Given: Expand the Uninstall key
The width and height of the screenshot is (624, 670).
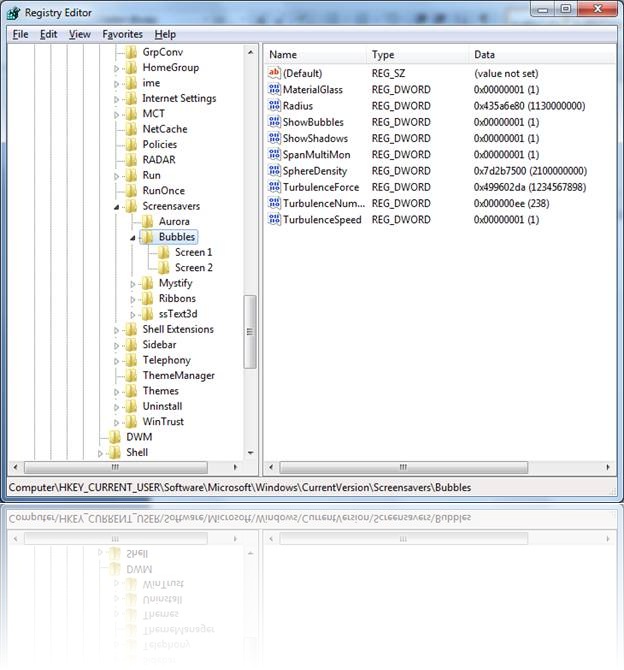Looking at the screenshot, I should point(116,407).
